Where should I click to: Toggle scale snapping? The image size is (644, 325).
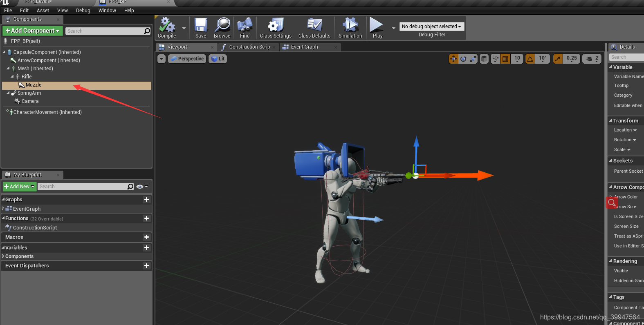(x=558, y=59)
